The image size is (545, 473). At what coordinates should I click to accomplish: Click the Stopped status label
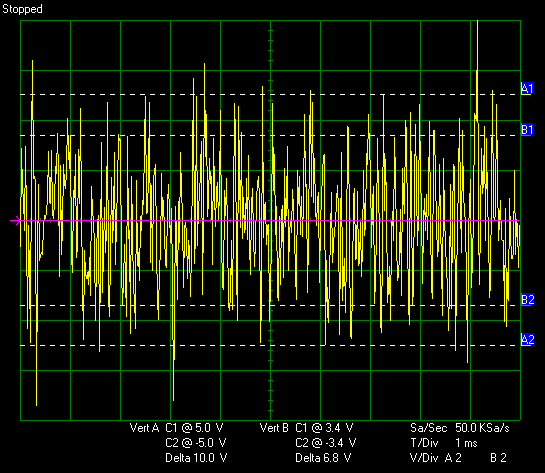pos(22,9)
